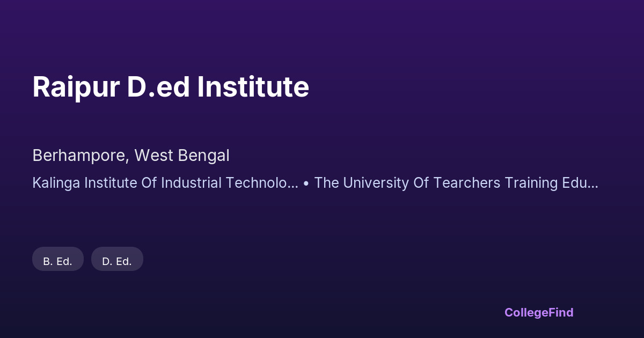Click the bullet separator between affiliations
This screenshot has height=338, width=644.
point(306,183)
